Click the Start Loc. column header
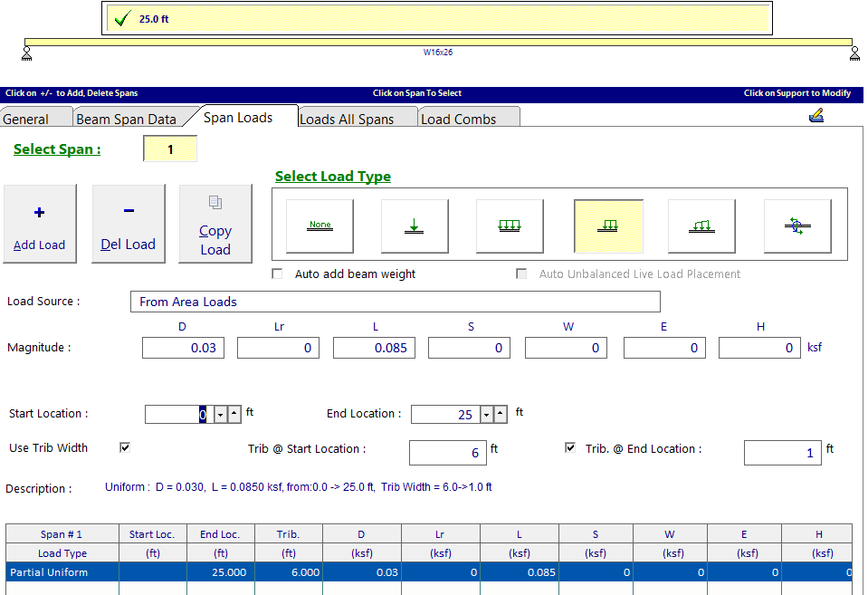868x595 pixels. click(153, 534)
